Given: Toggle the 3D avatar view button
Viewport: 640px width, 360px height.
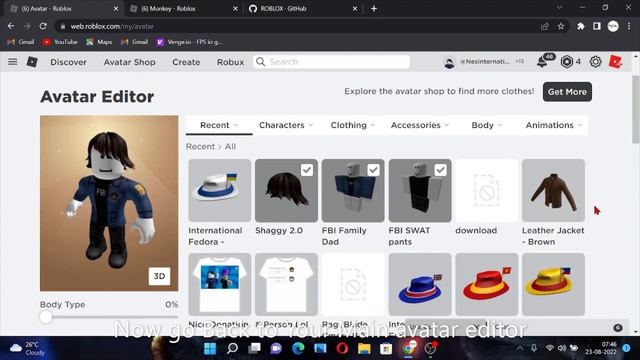Looking at the screenshot, I should tap(159, 276).
